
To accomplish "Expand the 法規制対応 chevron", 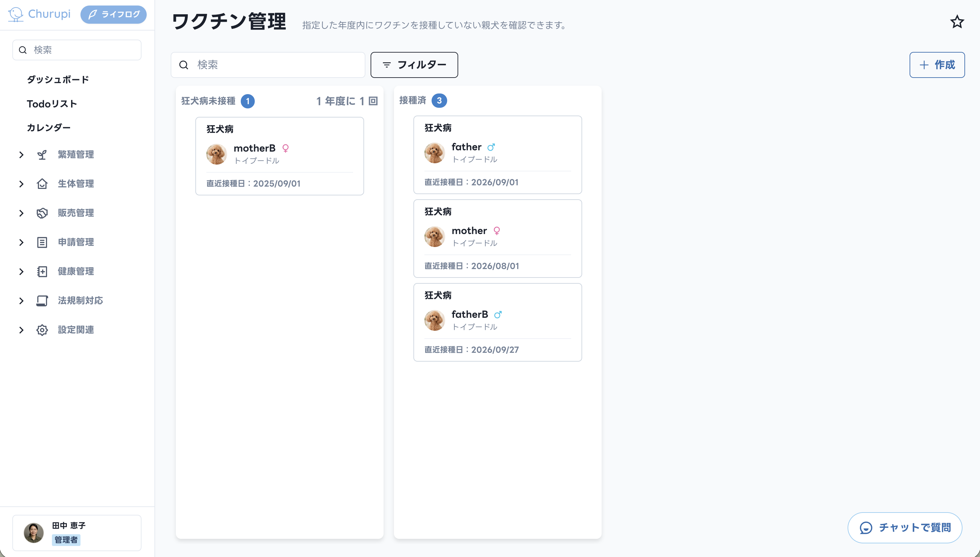I will tap(21, 301).
